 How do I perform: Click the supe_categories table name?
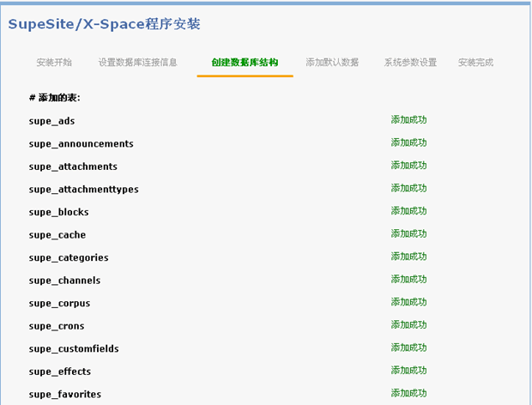69,257
